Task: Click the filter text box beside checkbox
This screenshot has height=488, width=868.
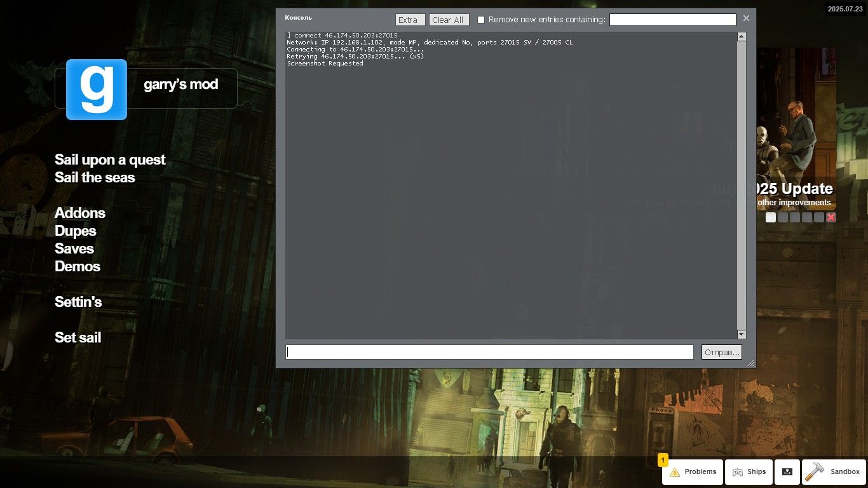Action: [x=672, y=20]
